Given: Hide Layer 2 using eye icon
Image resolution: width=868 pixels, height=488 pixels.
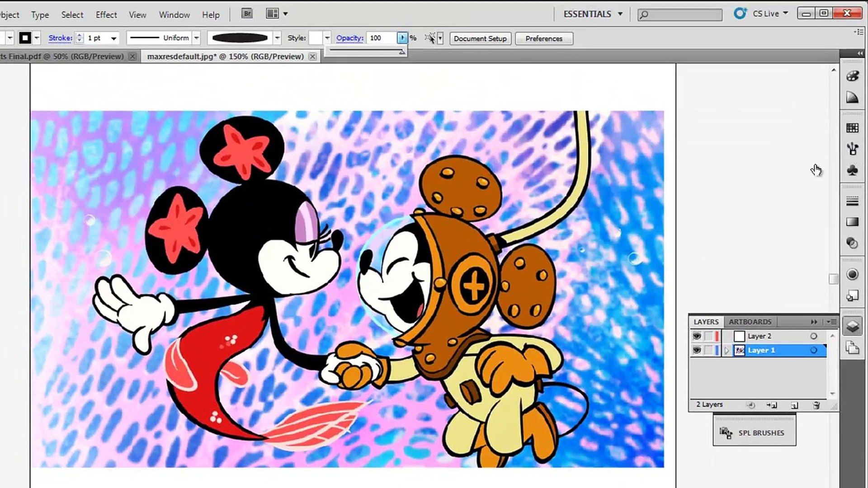Looking at the screenshot, I should pos(697,336).
